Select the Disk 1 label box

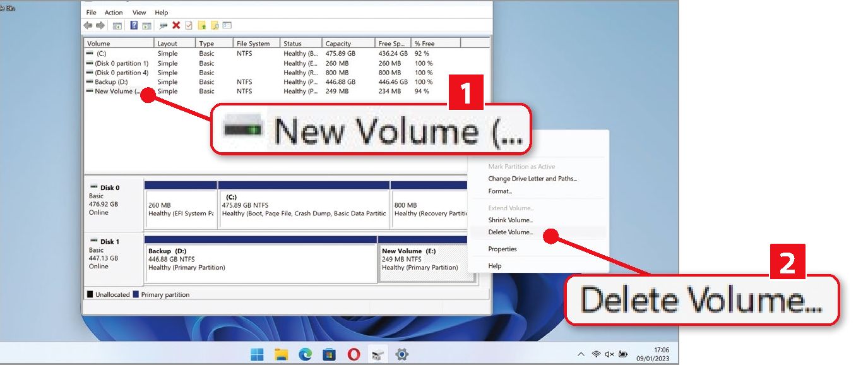[114, 260]
